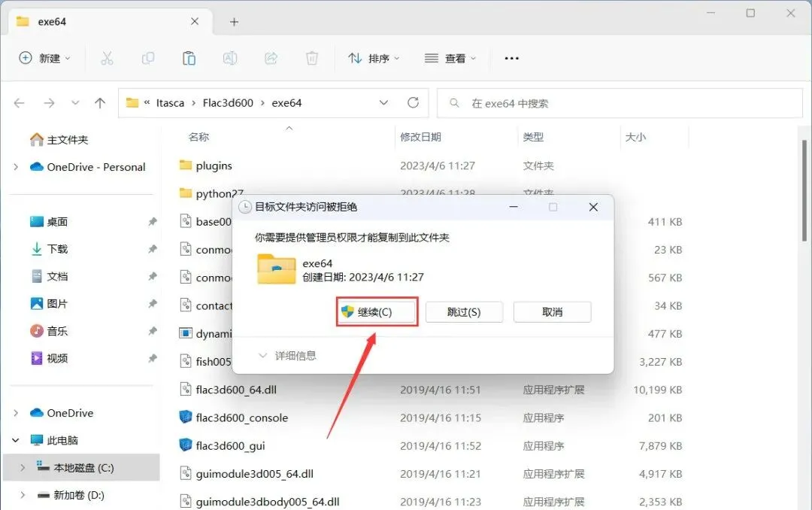Click Skip (跳过) button in dialog
Image resolution: width=812 pixels, height=510 pixels.
coord(464,312)
